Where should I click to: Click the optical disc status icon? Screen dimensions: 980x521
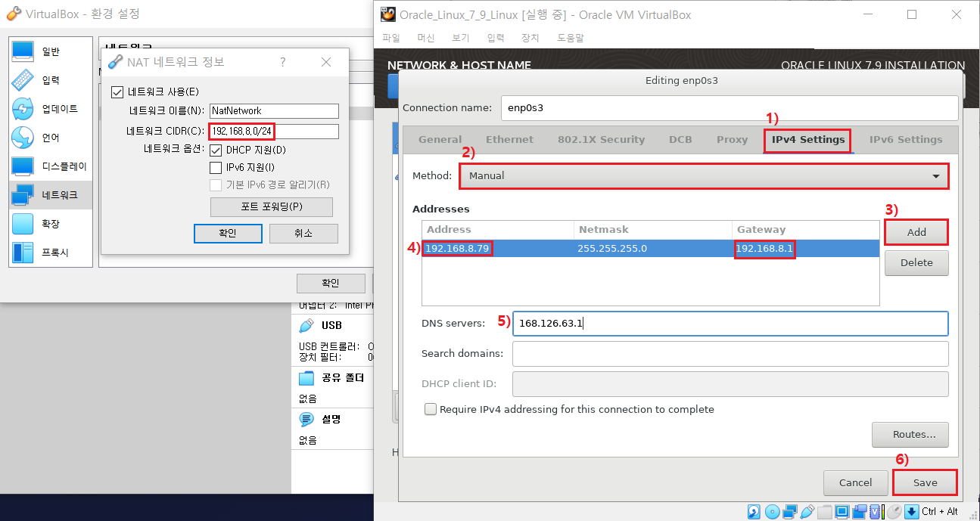pos(773,512)
